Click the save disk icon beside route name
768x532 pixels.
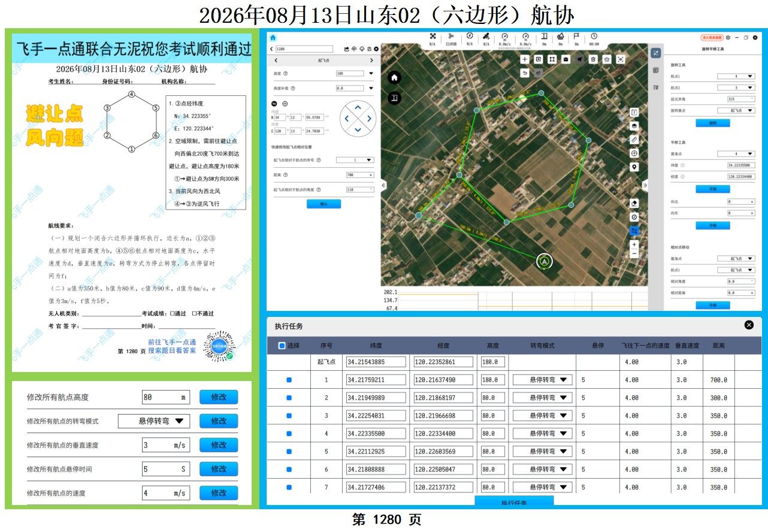click(369, 49)
